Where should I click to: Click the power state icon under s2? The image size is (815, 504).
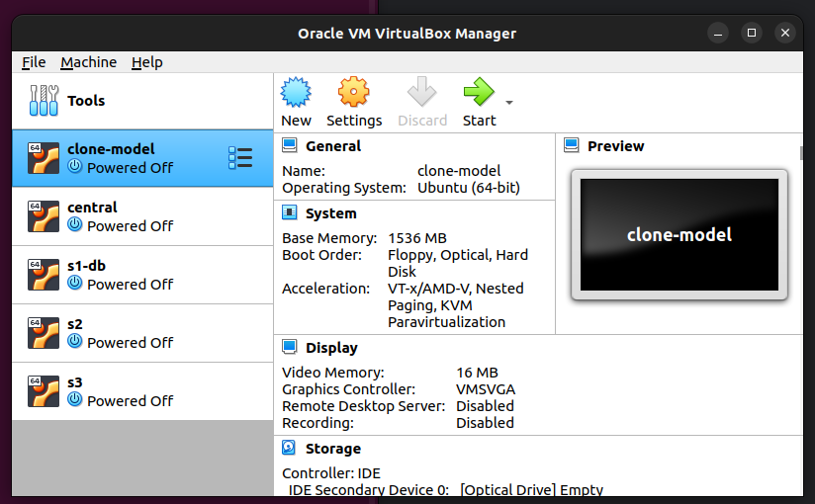(75, 341)
